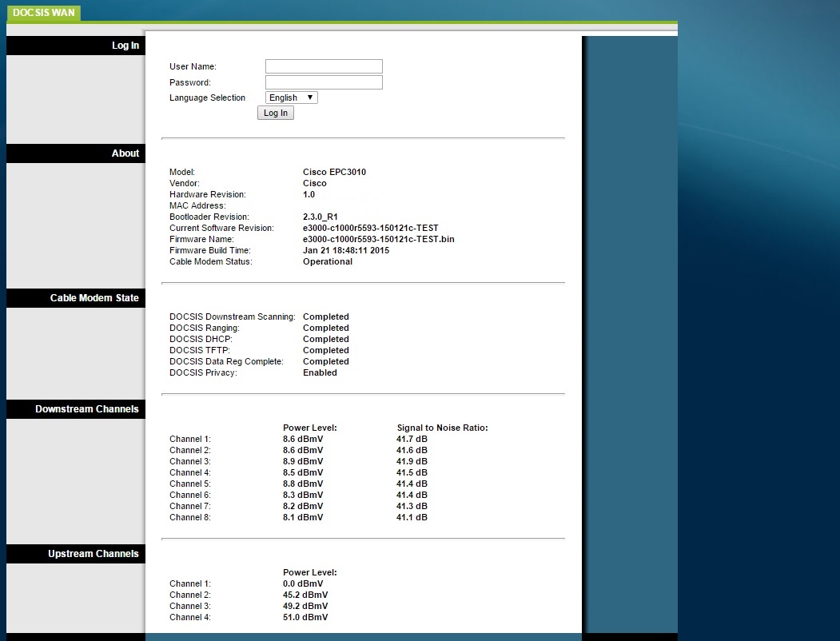Click downstream Channel 2 SNR 41.6 dB
Image resolution: width=840 pixels, height=641 pixels.
(412, 450)
